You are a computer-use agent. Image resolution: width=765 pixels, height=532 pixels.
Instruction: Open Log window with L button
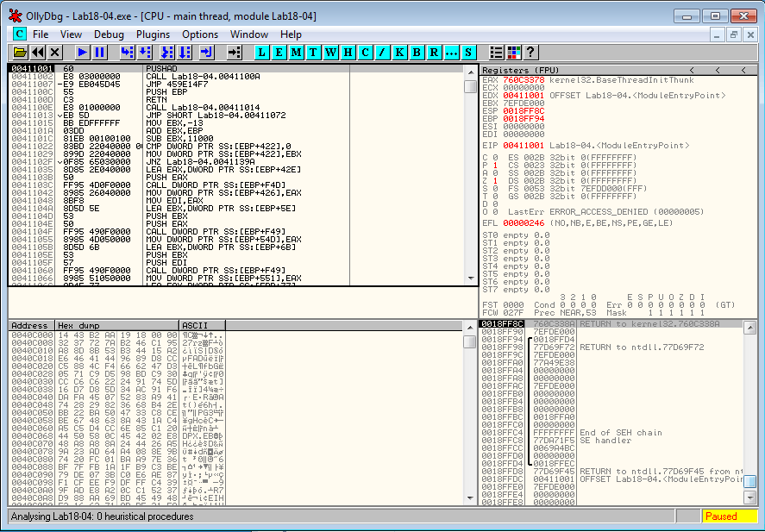pyautogui.click(x=261, y=53)
